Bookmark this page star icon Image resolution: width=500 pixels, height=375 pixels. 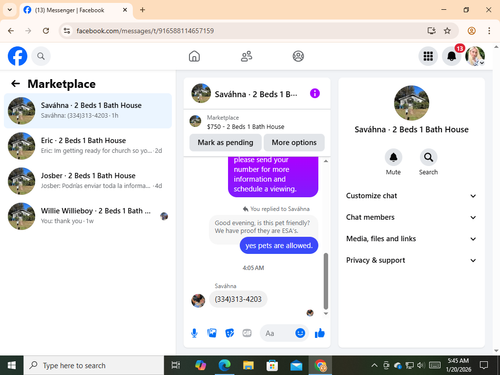[447, 31]
